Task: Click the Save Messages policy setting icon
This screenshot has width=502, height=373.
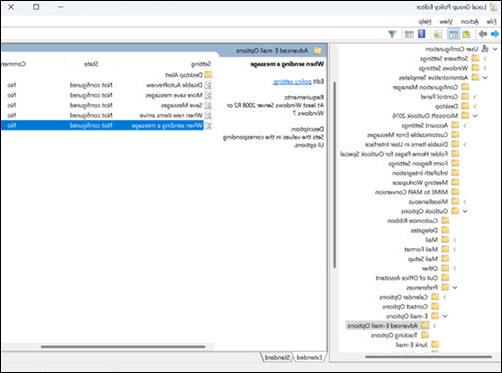Action: 208,105
